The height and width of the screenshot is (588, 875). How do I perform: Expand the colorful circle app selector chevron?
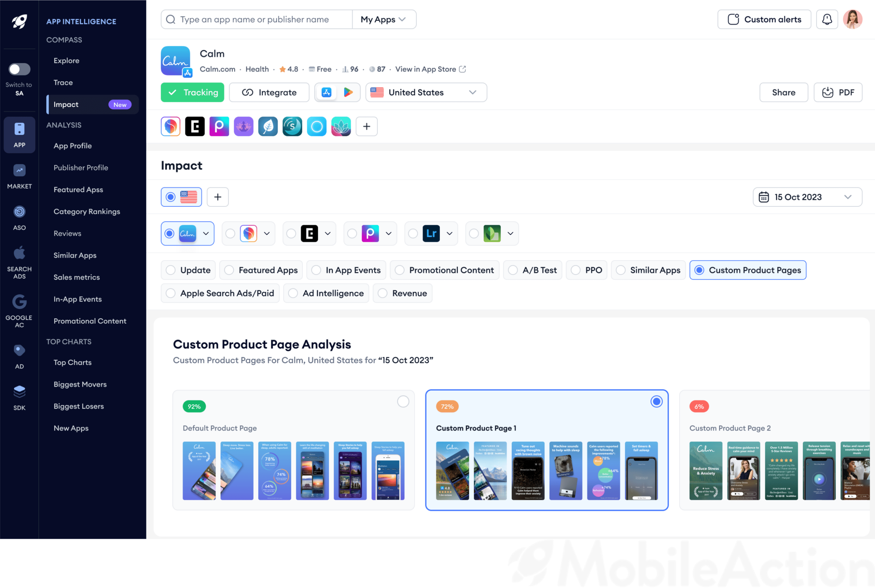click(x=267, y=234)
